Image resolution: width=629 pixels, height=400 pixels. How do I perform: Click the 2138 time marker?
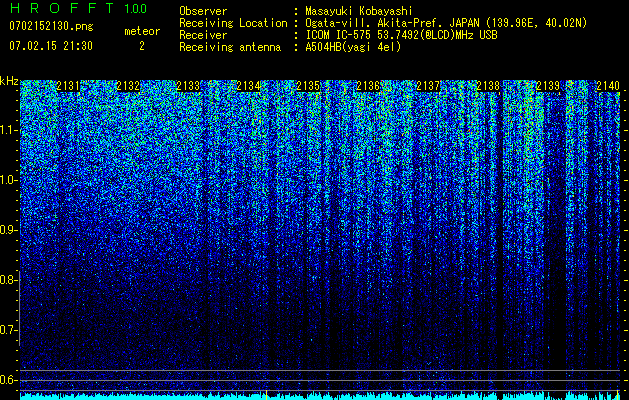pyautogui.click(x=488, y=86)
